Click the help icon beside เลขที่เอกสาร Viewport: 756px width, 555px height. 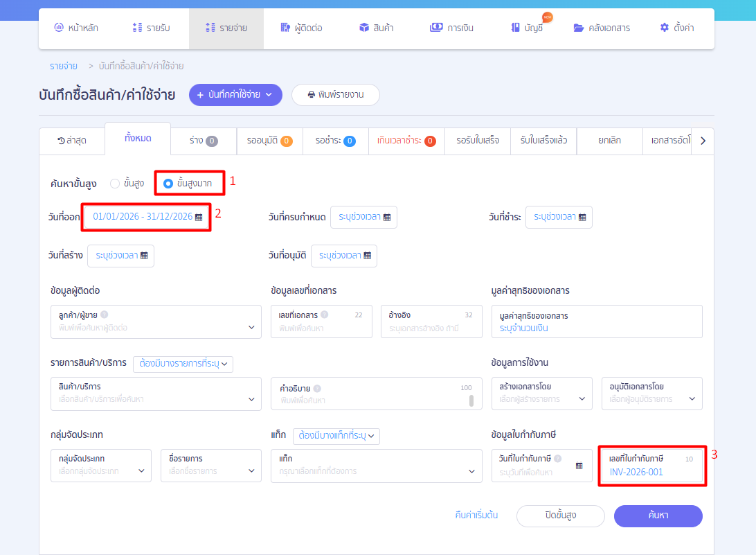pos(325,315)
